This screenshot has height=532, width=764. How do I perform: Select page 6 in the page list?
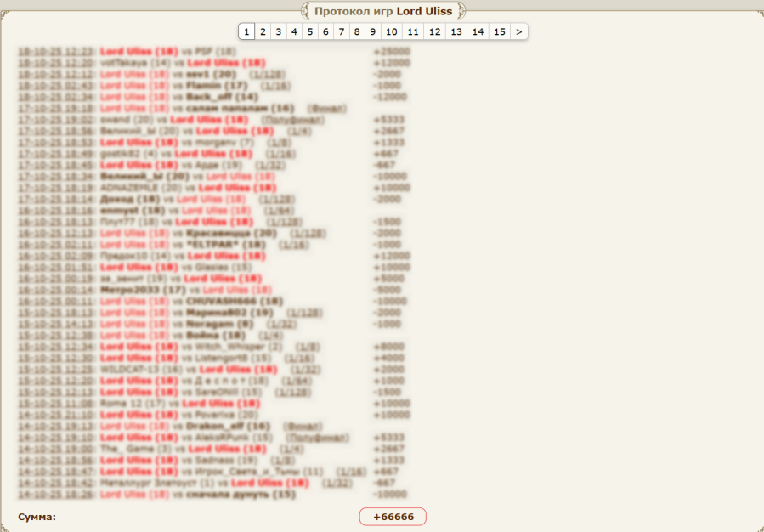click(325, 31)
